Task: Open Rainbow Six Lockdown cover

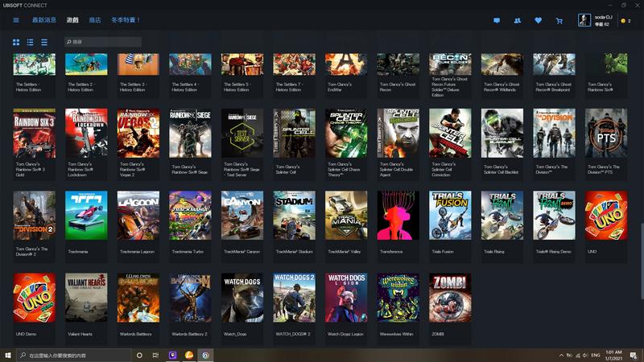Action: (x=86, y=133)
